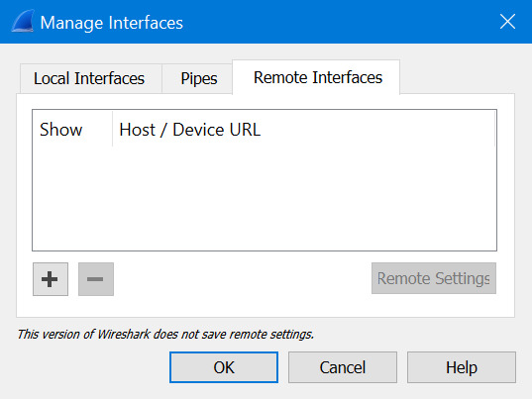Viewport: 532px width, 399px height.
Task: Add a new remote interface with plus button
Action: [51, 279]
